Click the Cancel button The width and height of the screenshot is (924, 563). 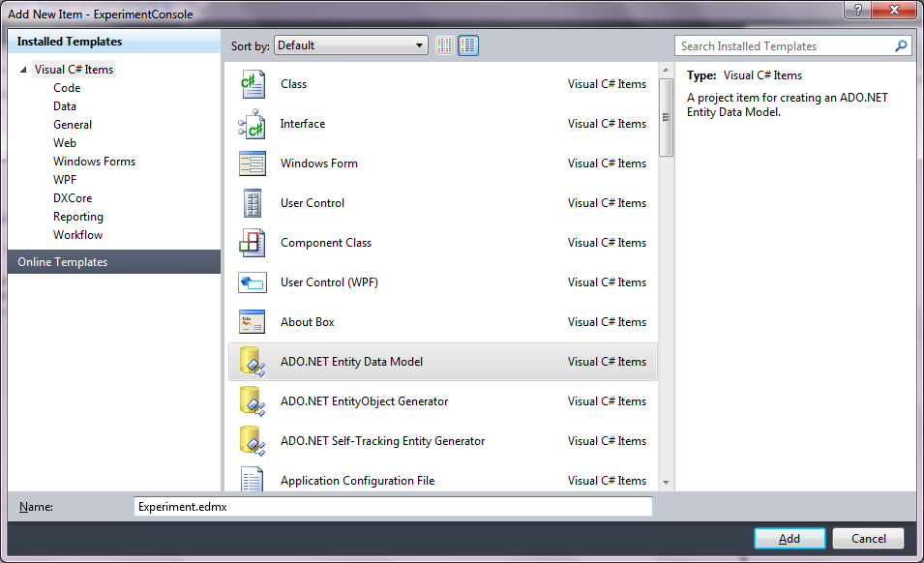click(x=868, y=538)
